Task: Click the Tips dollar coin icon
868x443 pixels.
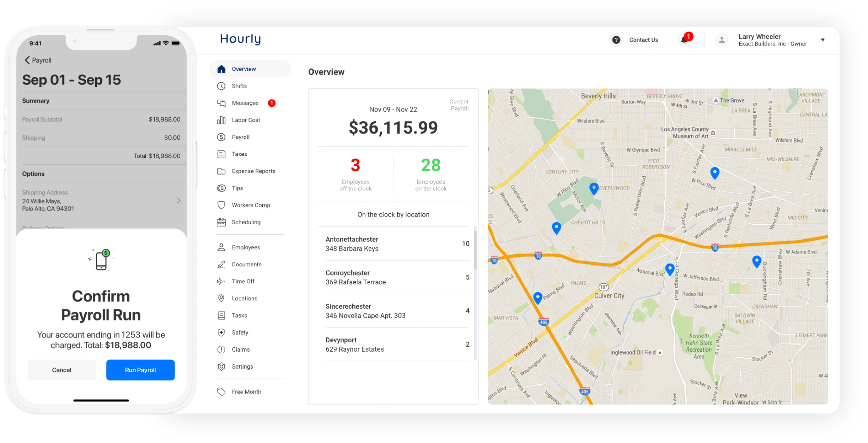Action: pyautogui.click(x=221, y=188)
